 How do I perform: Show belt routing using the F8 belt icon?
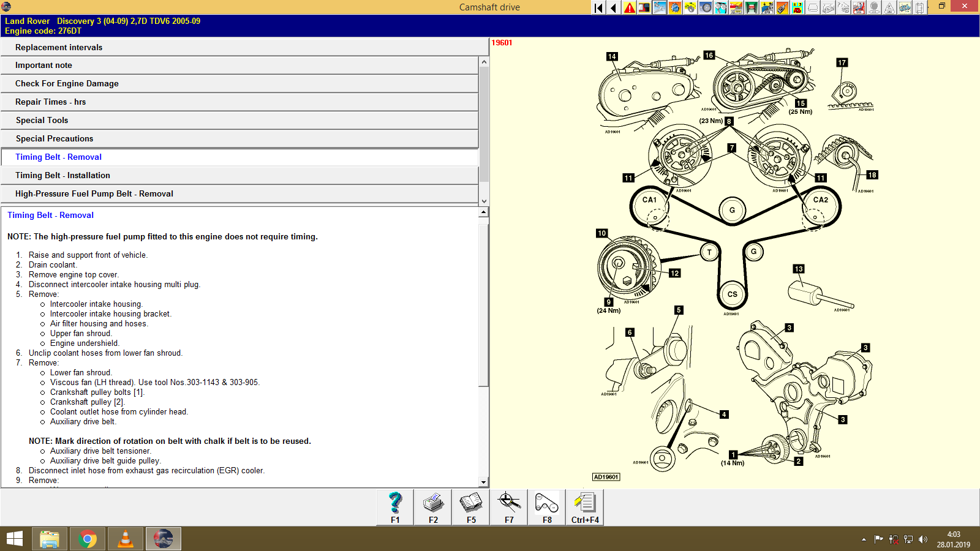pos(546,507)
